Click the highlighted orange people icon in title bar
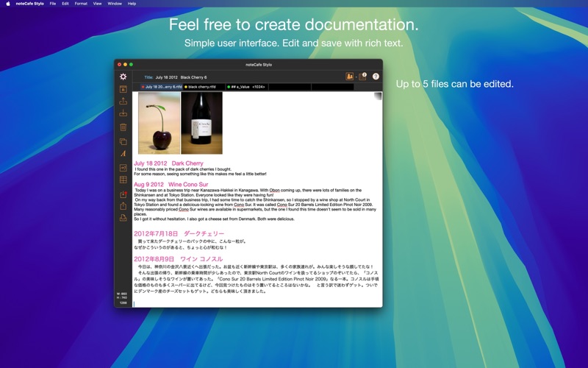The width and height of the screenshot is (588, 368). click(350, 77)
